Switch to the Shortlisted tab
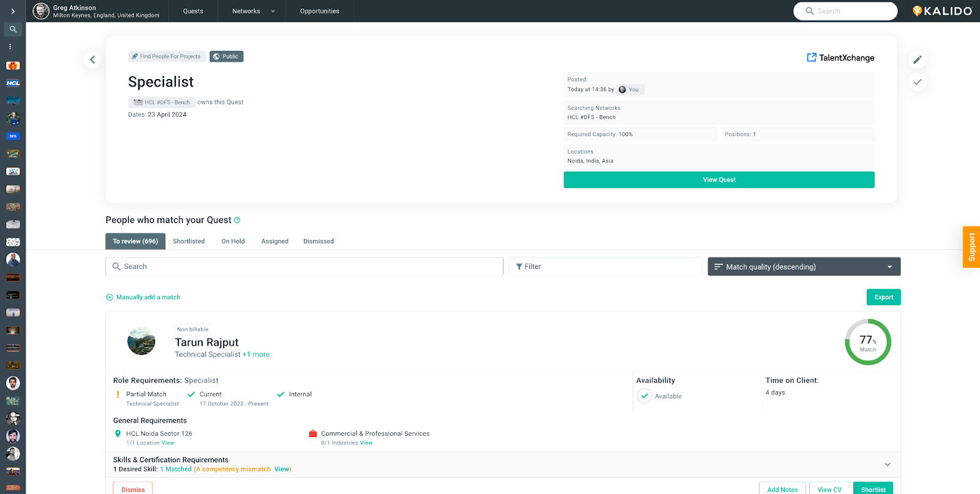980x494 pixels. 189,241
